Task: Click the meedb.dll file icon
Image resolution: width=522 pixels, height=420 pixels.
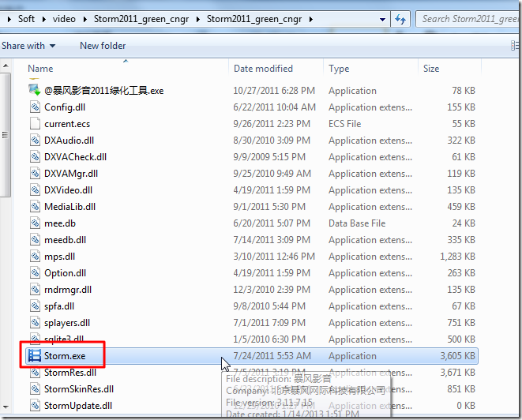Action: pyautogui.click(x=35, y=240)
